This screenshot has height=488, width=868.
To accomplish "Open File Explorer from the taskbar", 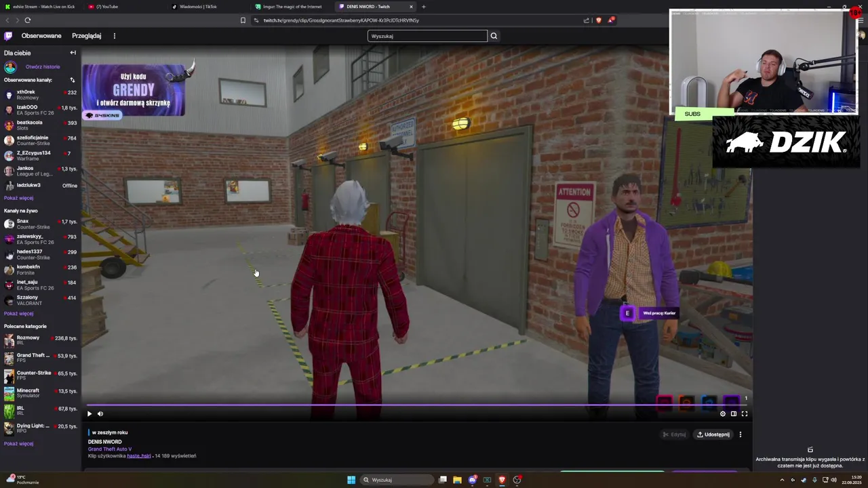I will tap(457, 480).
